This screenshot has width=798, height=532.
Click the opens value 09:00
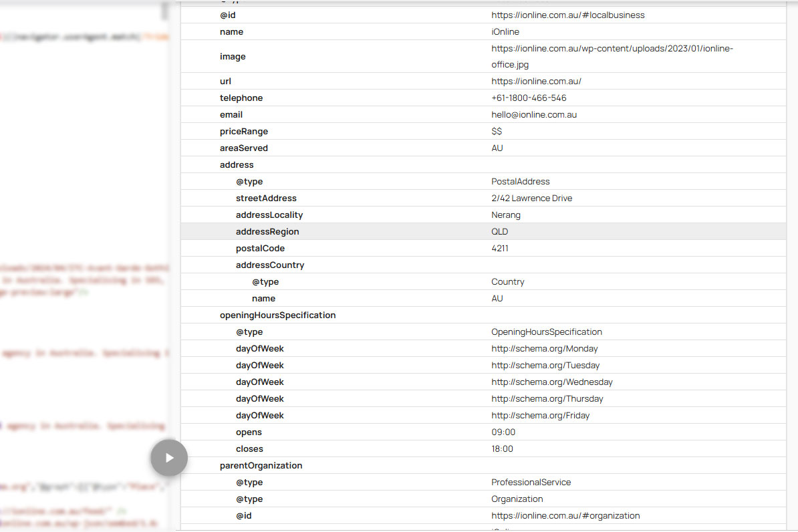tap(503, 432)
